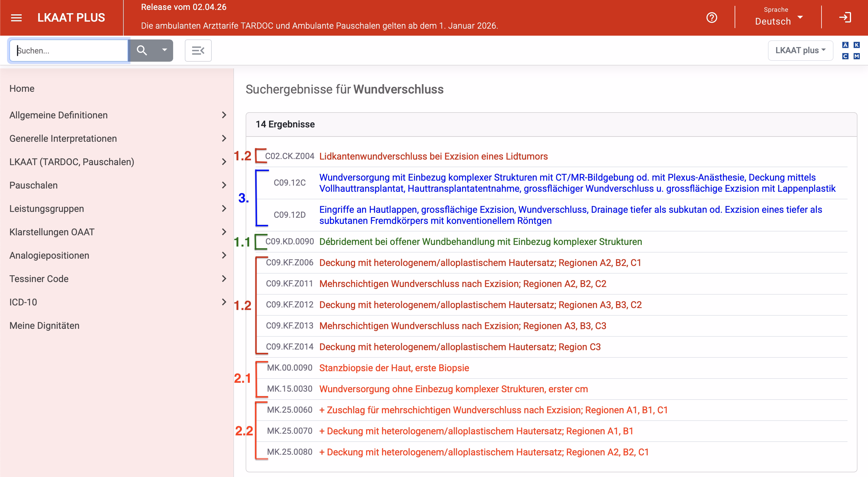Click the magnifier search button
Viewport: 868px width, 477px height.
pos(142,51)
